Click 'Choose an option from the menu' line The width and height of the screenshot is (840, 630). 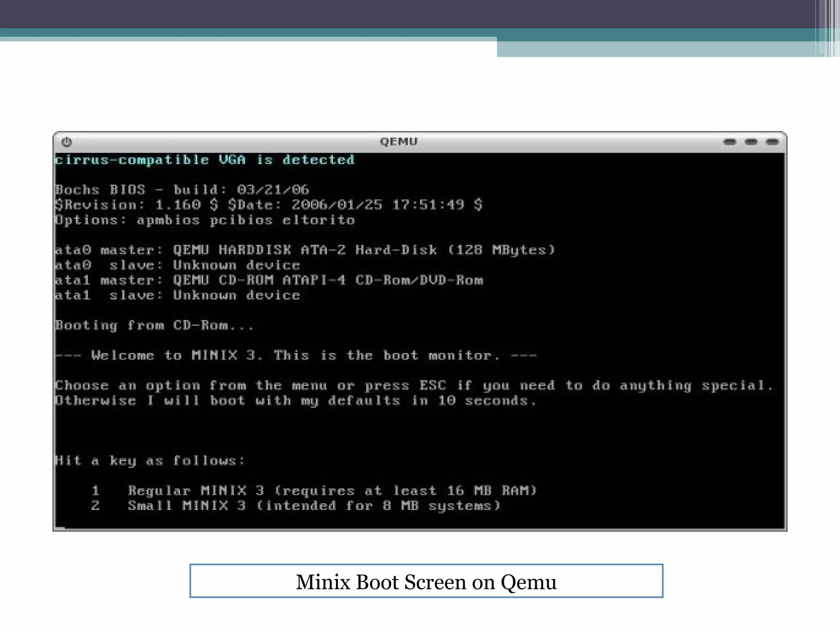pos(414,386)
